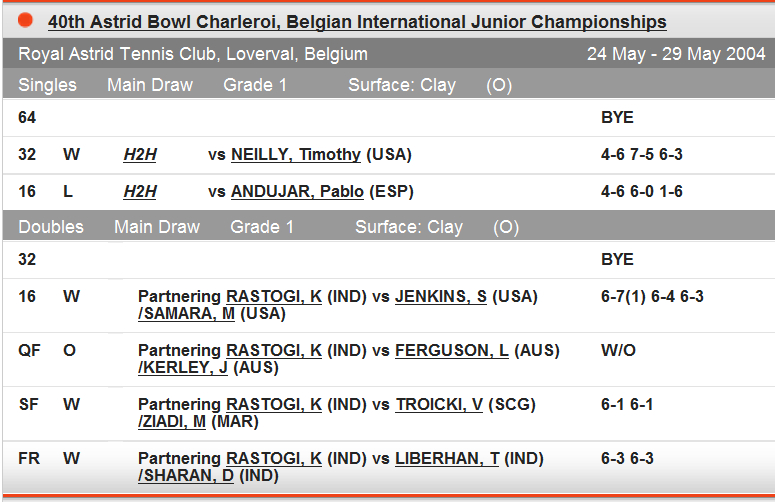Click RASTOGI, K in round of 16 doubles row

pyautogui.click(x=274, y=297)
